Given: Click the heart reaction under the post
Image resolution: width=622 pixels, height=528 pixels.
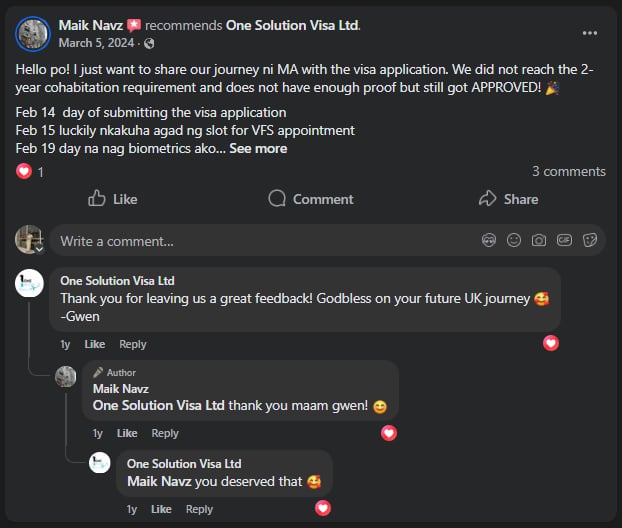Looking at the screenshot, I should [24, 172].
